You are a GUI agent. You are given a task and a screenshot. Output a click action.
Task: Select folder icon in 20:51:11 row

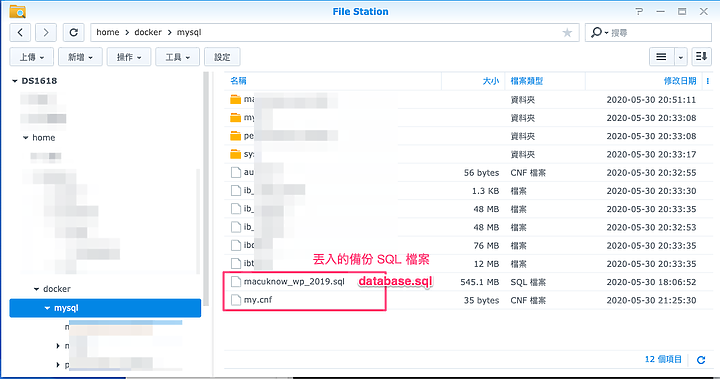(236, 99)
